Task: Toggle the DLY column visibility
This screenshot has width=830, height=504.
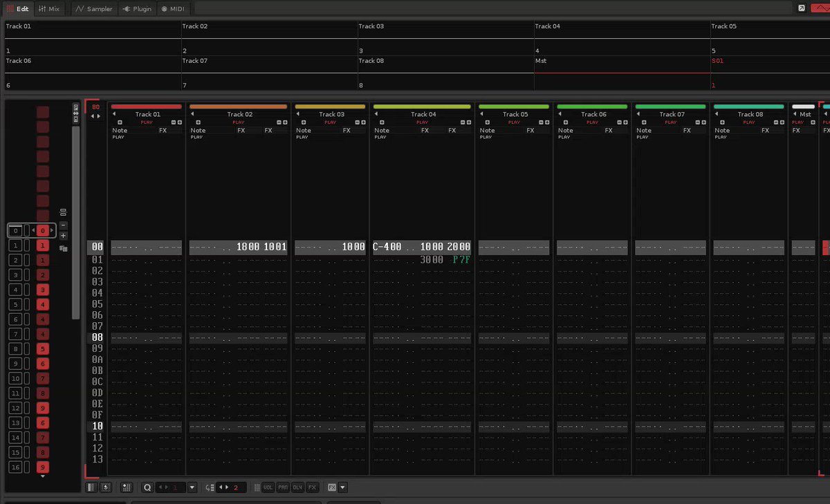Action: [x=297, y=487]
